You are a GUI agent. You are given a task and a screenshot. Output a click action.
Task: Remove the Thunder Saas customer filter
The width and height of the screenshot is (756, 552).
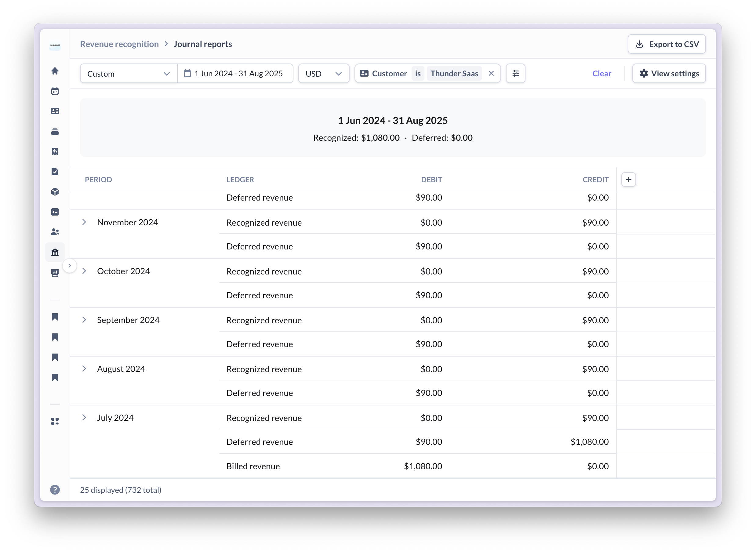pos(491,73)
